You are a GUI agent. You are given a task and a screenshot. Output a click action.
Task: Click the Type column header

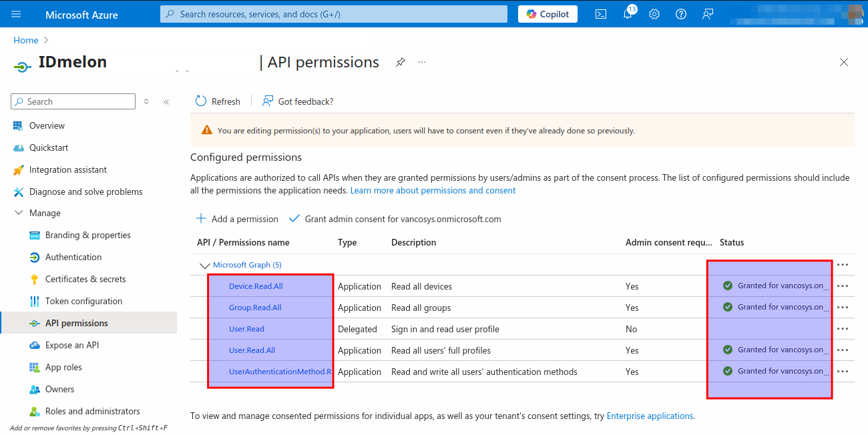[x=347, y=242]
